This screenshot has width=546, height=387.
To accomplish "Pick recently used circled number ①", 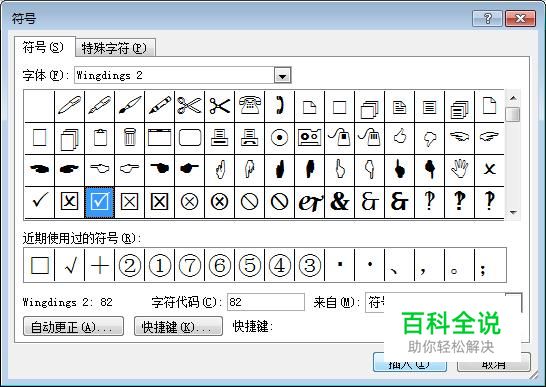I will (x=159, y=265).
